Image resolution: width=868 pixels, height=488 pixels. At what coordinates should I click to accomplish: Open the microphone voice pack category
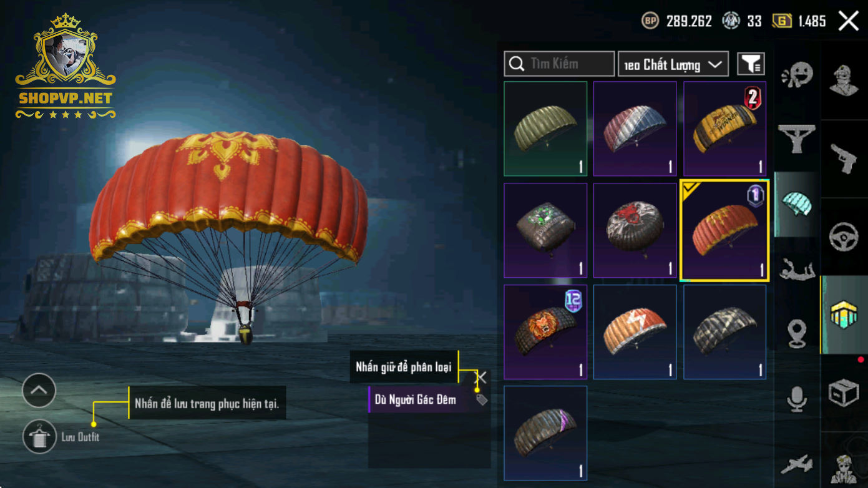point(797,399)
